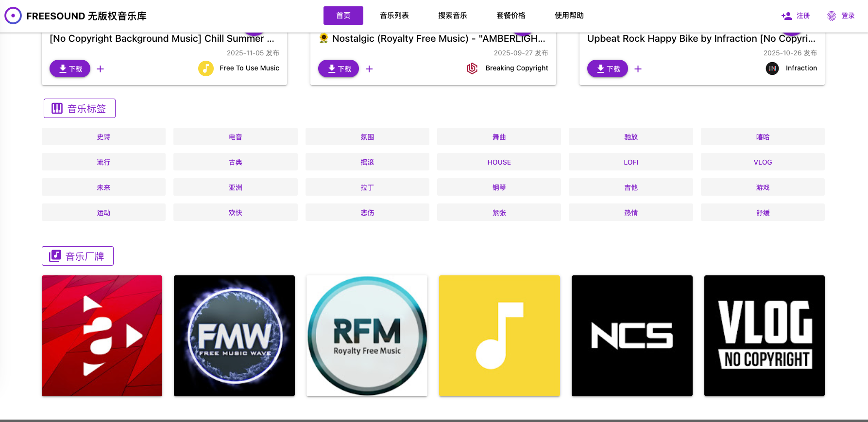868x422 pixels.
Task: Select the 史诗 tag
Action: pyautogui.click(x=103, y=136)
